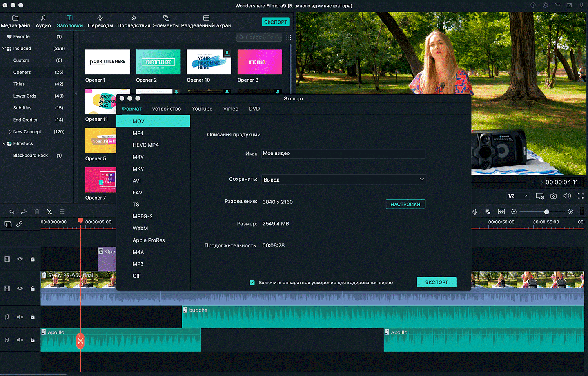This screenshot has height=376, width=588.
Task: Click the ЭКСПОРТ button above the titles library
Action: (x=276, y=22)
